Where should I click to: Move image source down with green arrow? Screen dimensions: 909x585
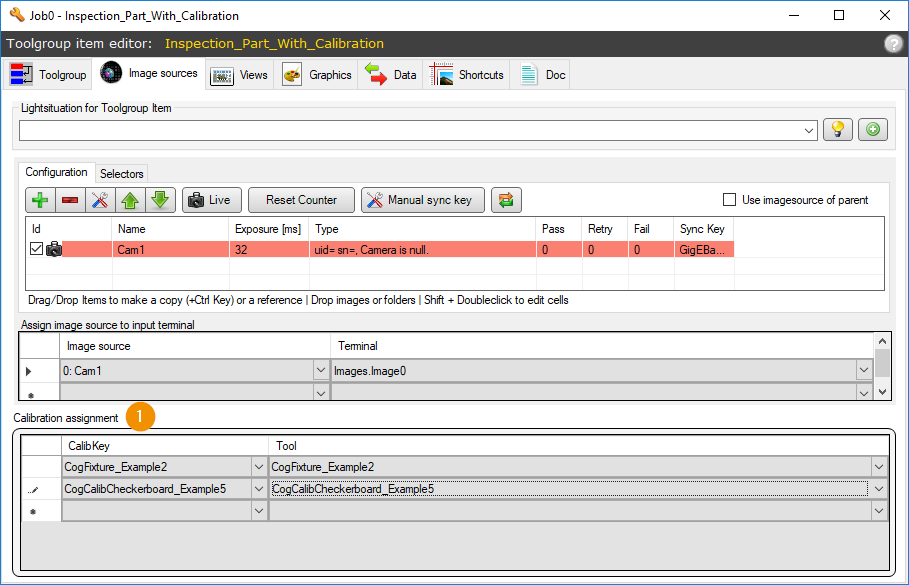tap(160, 200)
